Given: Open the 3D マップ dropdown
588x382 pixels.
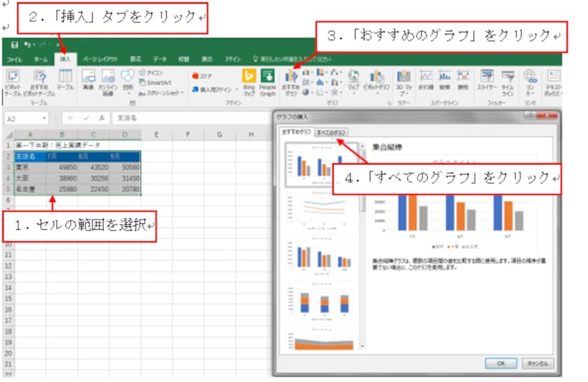Looking at the screenshot, I should (x=404, y=83).
